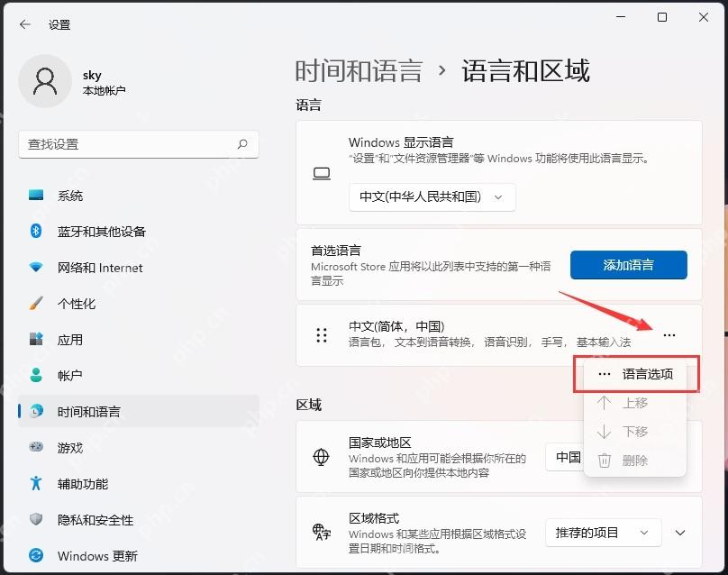The image size is (728, 575).
Task: Open Windows 更新 settings category
Action: (139, 555)
